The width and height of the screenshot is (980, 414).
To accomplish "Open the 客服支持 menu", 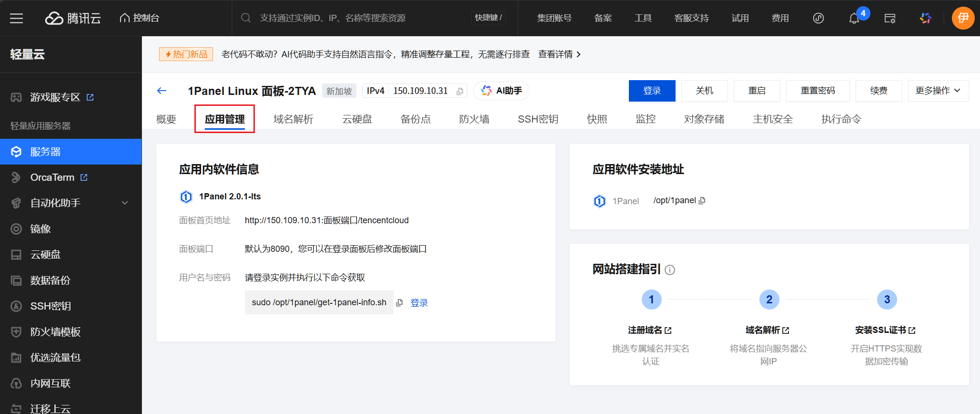I will tap(691, 18).
